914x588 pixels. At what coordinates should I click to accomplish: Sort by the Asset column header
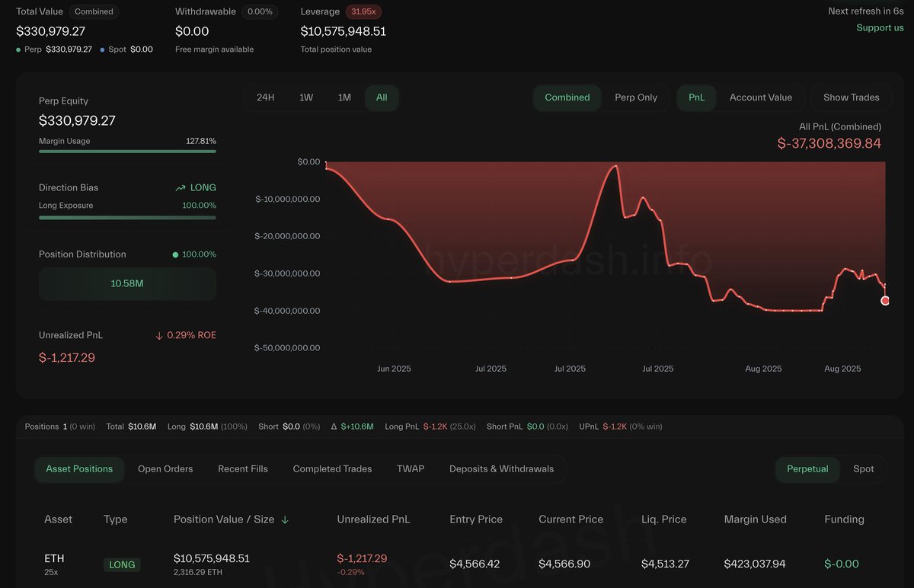(x=58, y=519)
